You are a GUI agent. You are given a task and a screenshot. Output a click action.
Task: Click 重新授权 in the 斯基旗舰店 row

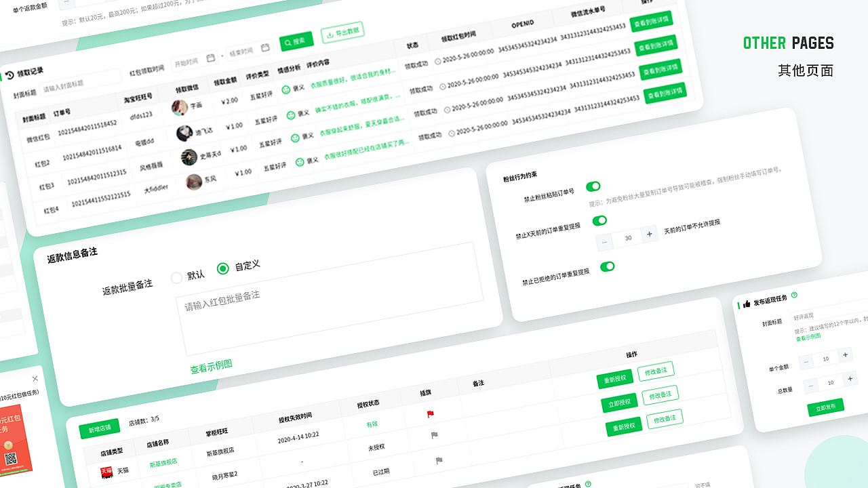615,380
